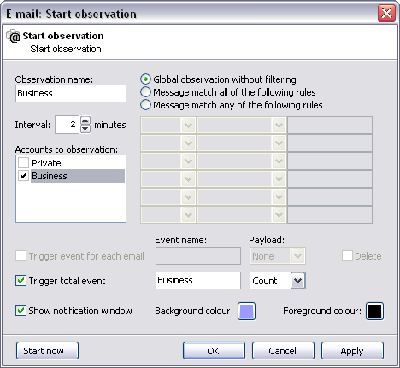Open the fourth rule row's field dropdown

188,179
